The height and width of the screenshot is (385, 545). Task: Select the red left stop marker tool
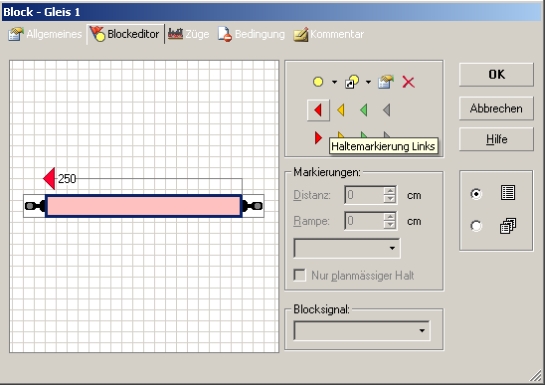[x=318, y=110]
